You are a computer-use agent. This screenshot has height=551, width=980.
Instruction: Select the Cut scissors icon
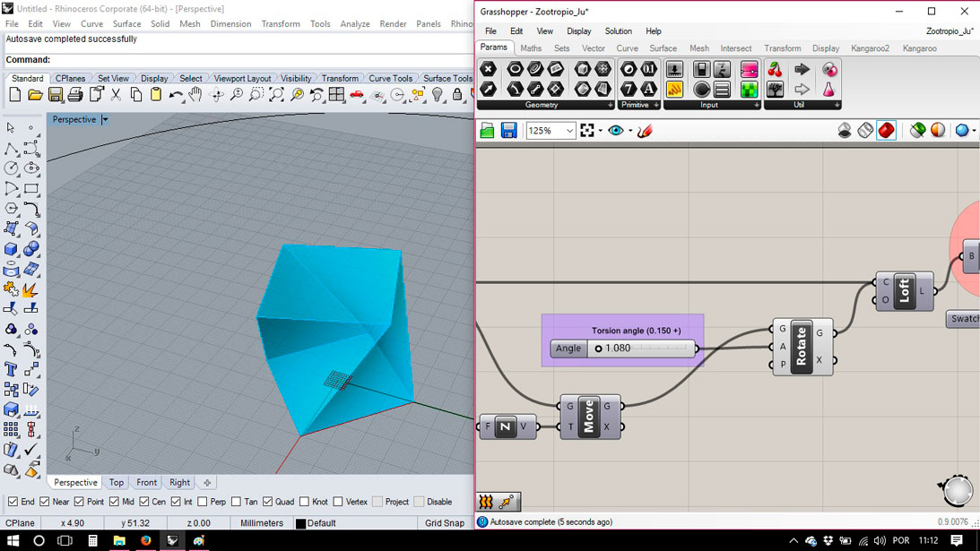pos(116,95)
